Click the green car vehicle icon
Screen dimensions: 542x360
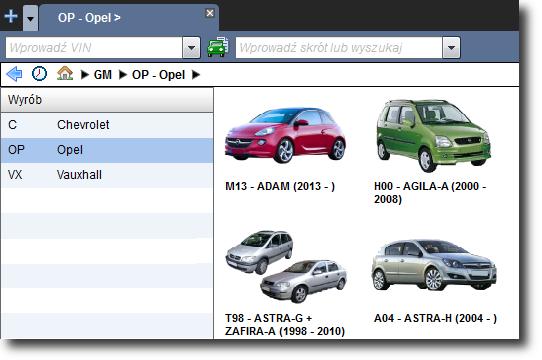[x=218, y=46]
